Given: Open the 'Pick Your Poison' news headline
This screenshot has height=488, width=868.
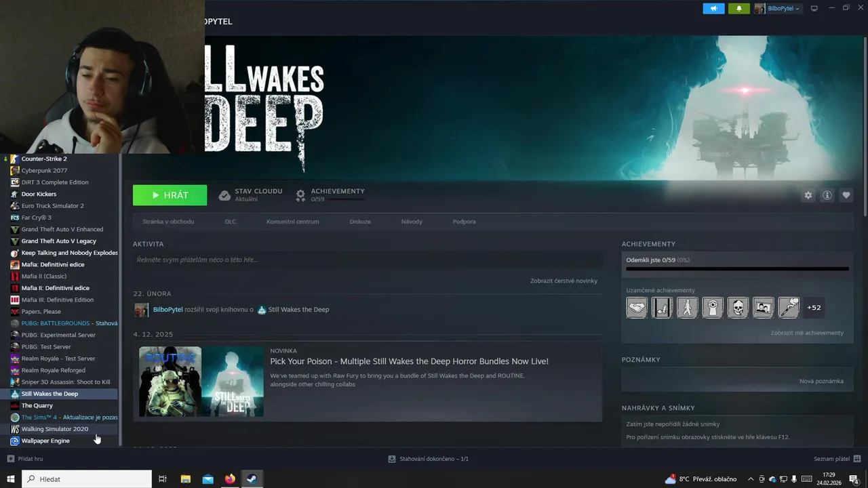Looking at the screenshot, I should pyautogui.click(x=409, y=361).
